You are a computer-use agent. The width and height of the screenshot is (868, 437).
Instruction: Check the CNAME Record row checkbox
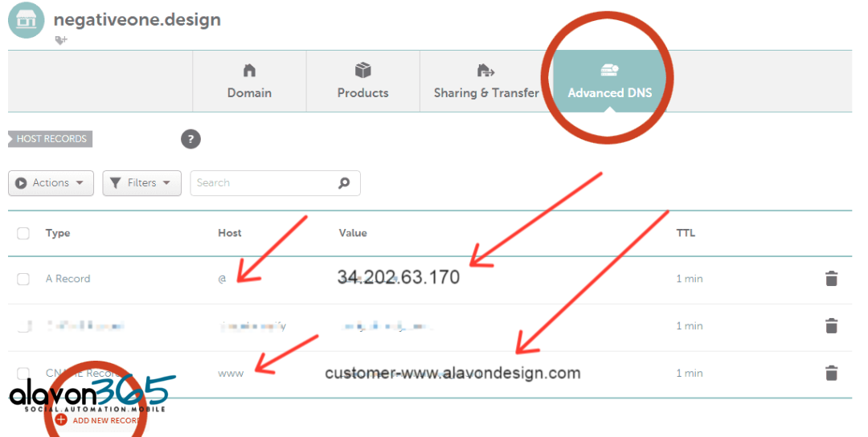[x=23, y=373]
